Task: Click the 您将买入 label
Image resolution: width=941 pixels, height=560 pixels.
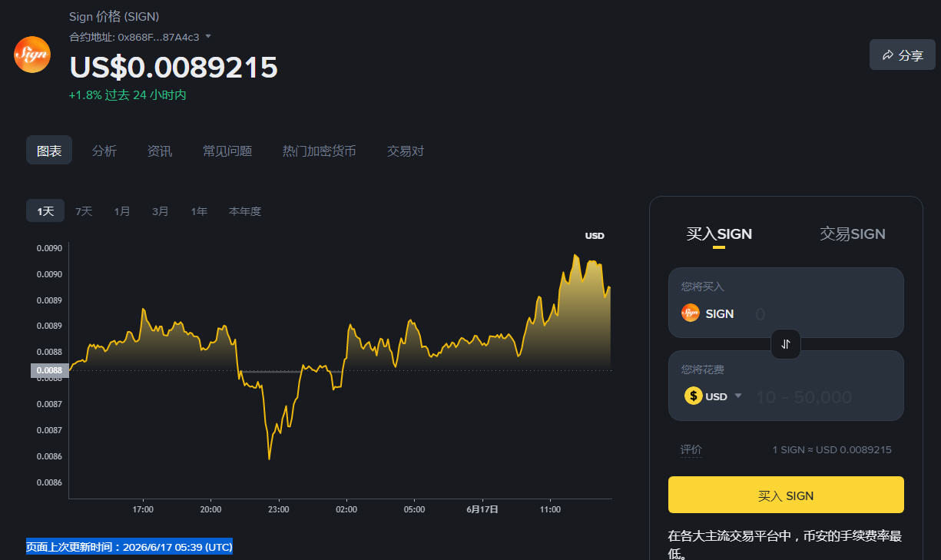Action: 703,287
